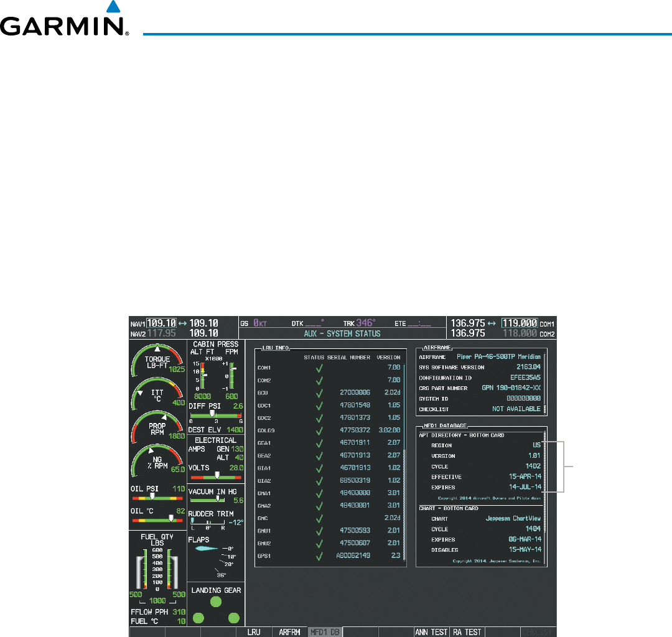The height and width of the screenshot is (637, 672).
Task: Activate the ANN TEST softkey
Action: (431, 632)
